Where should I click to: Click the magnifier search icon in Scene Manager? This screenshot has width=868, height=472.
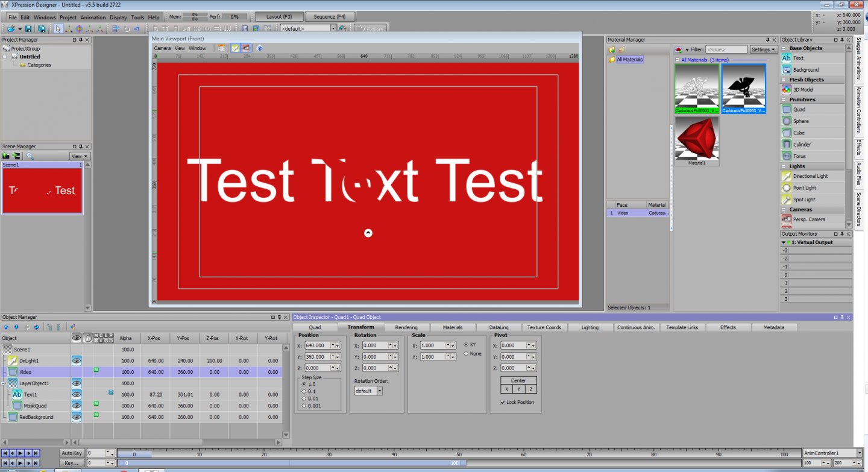[x=30, y=156]
